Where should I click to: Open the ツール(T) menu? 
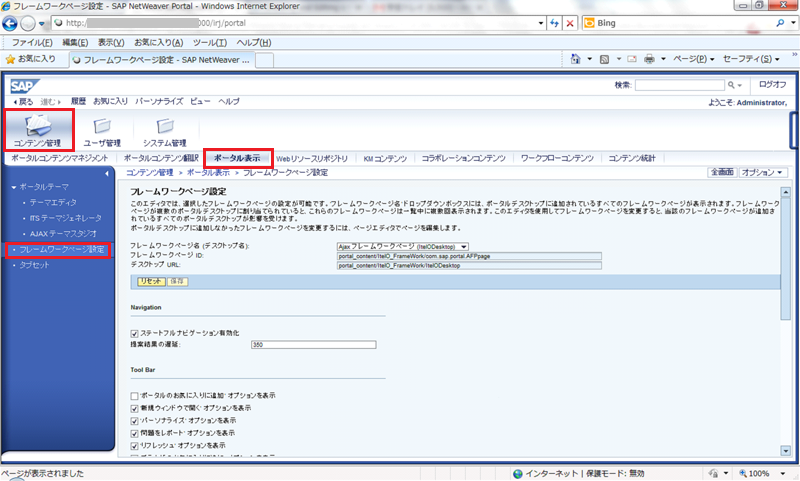coord(210,43)
